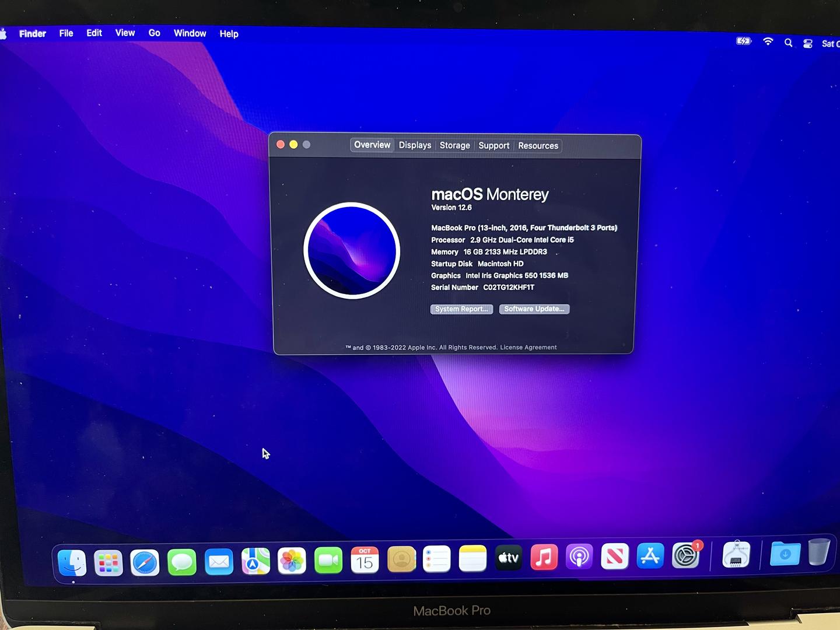Launch Maps from the Dock

[256, 561]
